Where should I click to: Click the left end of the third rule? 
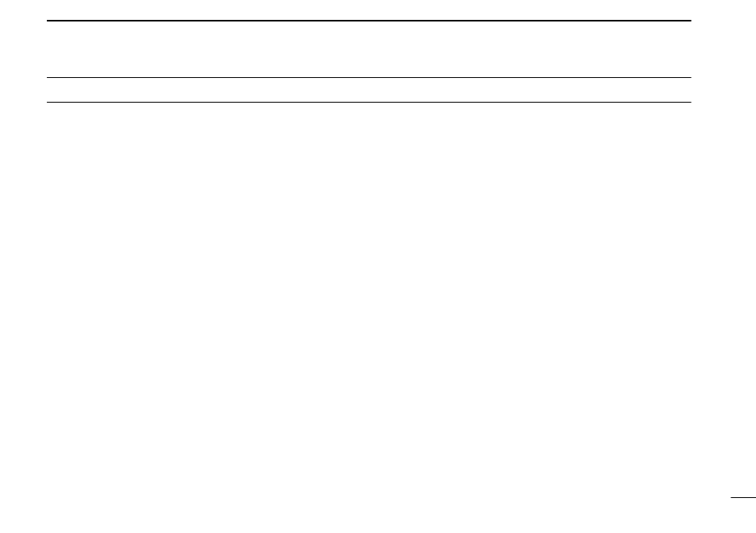[48, 102]
